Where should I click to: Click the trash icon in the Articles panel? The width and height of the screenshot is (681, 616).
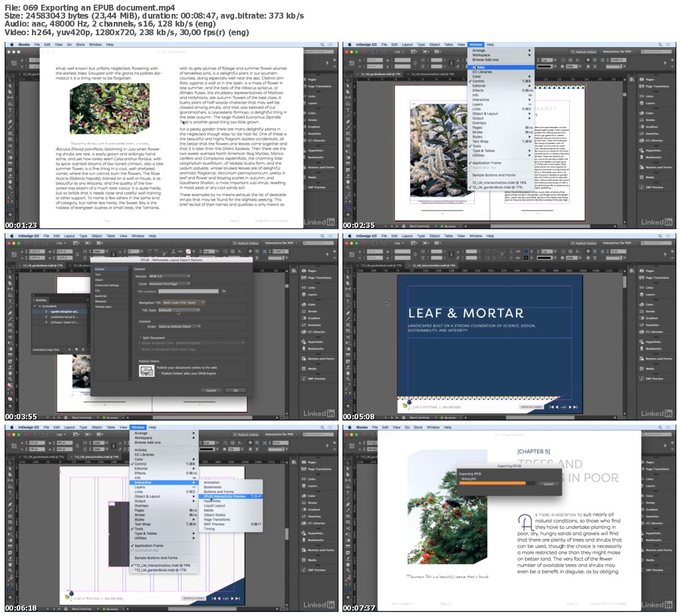(x=83, y=350)
